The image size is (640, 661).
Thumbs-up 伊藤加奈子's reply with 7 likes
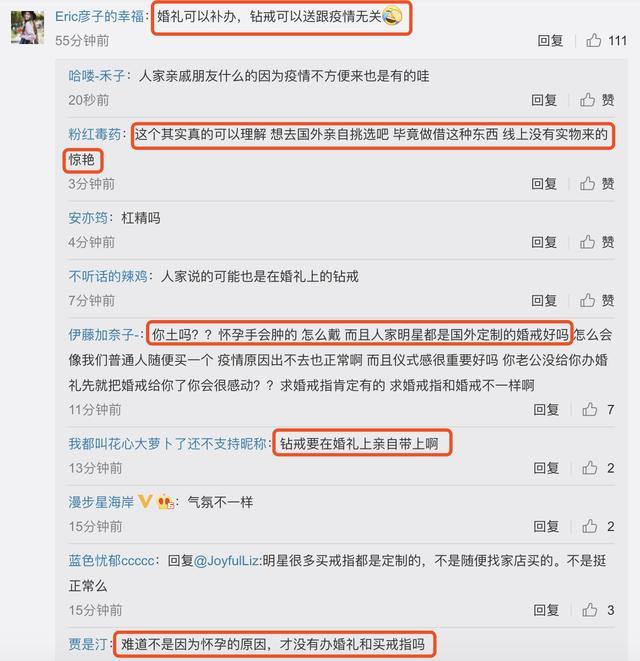[589, 409]
